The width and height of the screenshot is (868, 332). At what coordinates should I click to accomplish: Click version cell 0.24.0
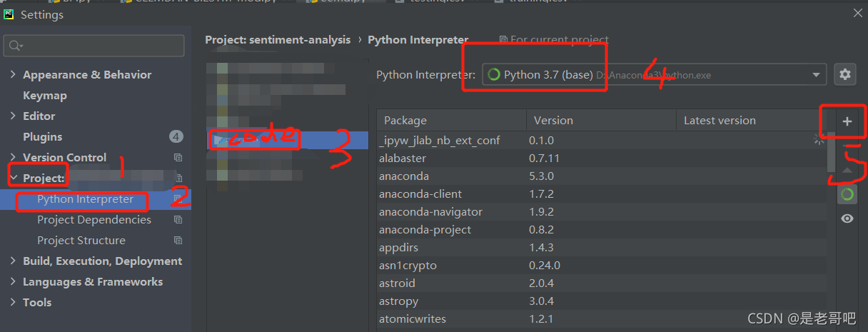coord(545,266)
